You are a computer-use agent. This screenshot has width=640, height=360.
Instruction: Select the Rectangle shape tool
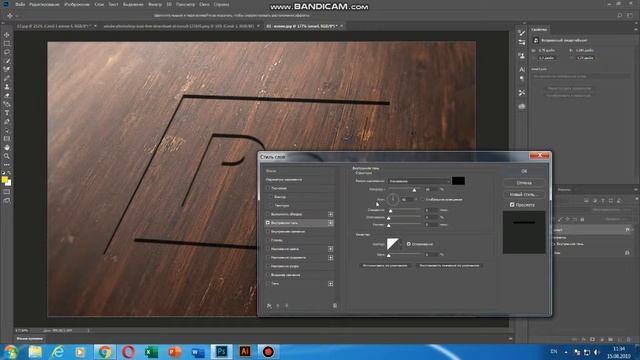7,139
